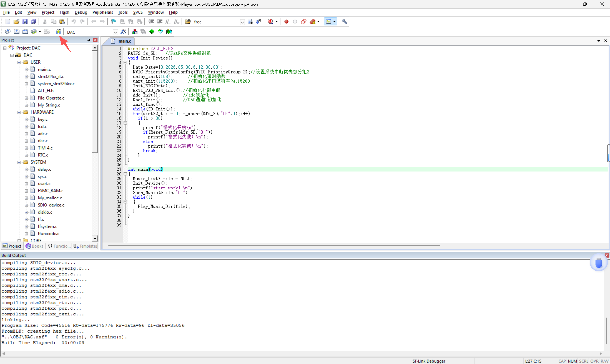
Task: Open Manage Run-Time Environment green diamond
Action: click(x=152, y=32)
